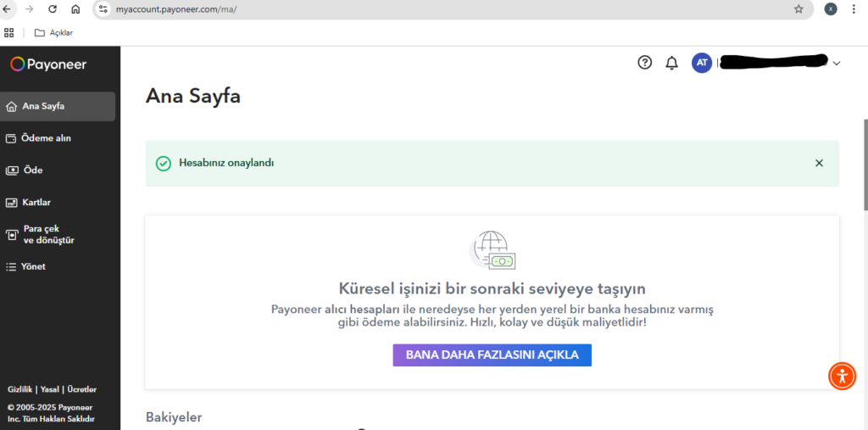The image size is (868, 430).
Task: Click the green checkmark confirmation icon
Action: point(164,164)
